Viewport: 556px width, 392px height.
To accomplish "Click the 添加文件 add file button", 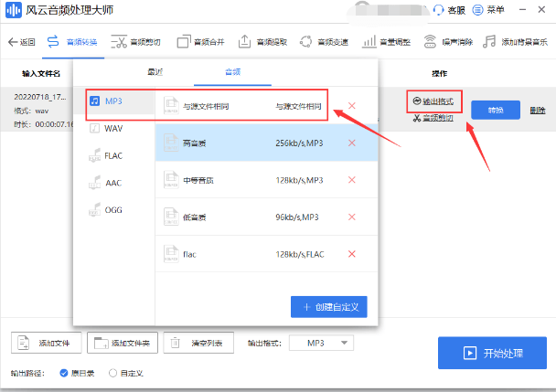I will point(47,343).
